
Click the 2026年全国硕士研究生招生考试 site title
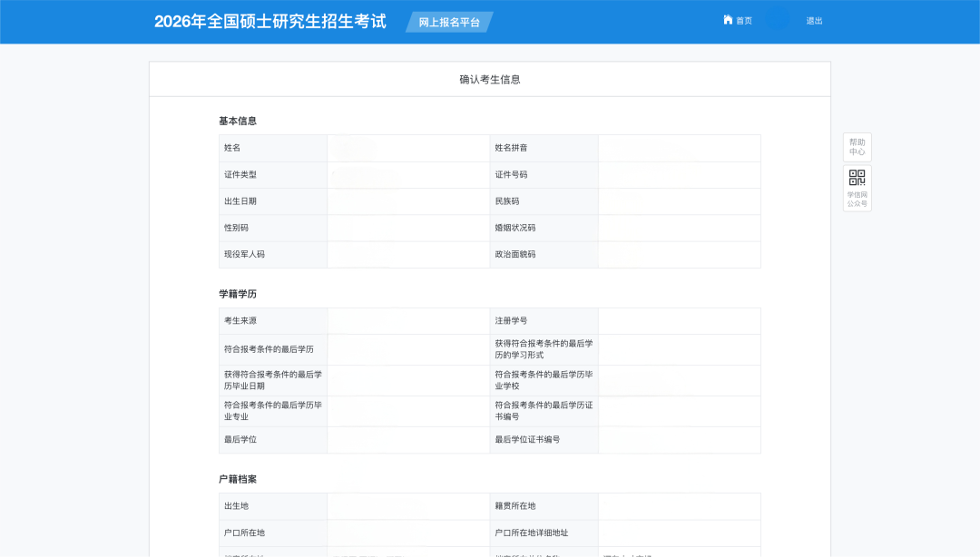270,22
